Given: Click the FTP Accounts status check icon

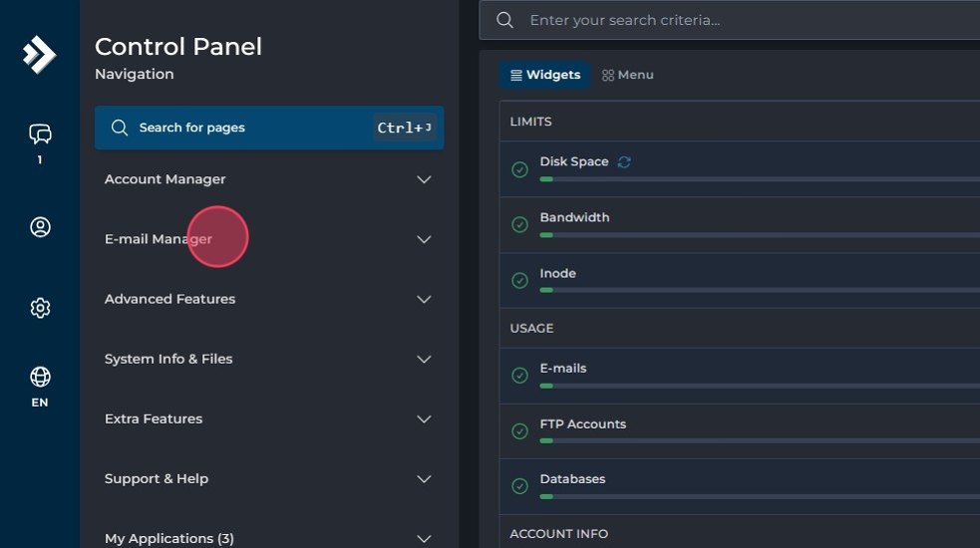Looking at the screenshot, I should coord(519,431).
